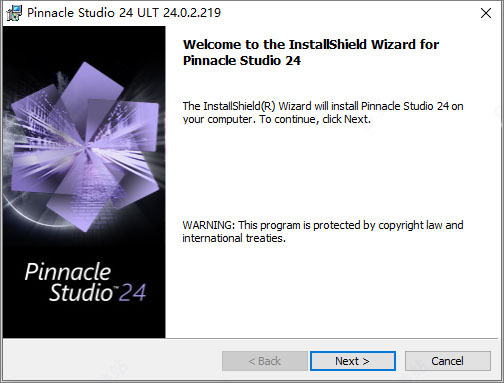Screen dimensions: 504x383
Task: Click the grayed-out < Back button
Action: [x=265, y=361]
